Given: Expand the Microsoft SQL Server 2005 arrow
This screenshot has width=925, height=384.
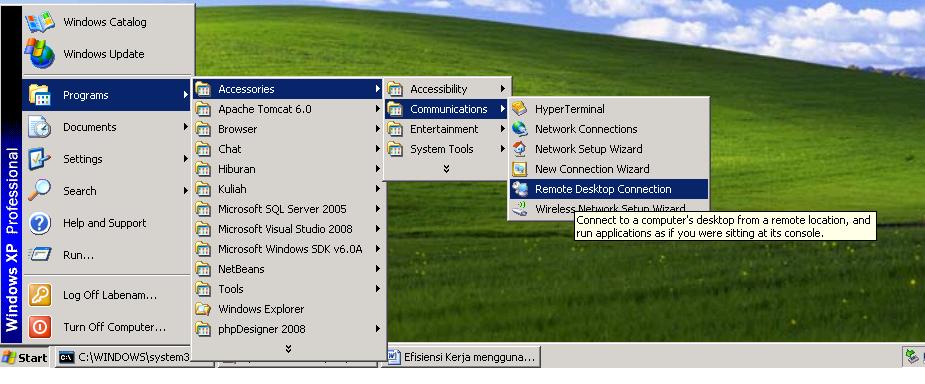Looking at the screenshot, I should (x=377, y=209).
